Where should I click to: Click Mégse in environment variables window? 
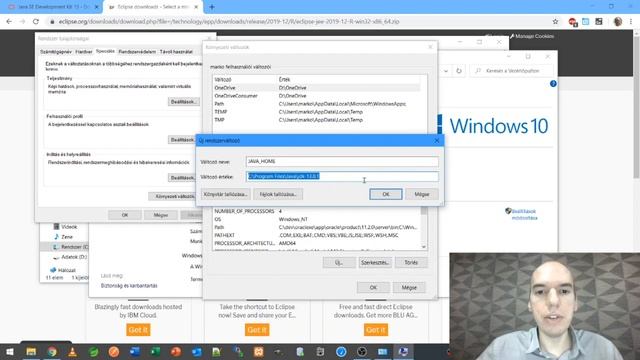pos(409,288)
